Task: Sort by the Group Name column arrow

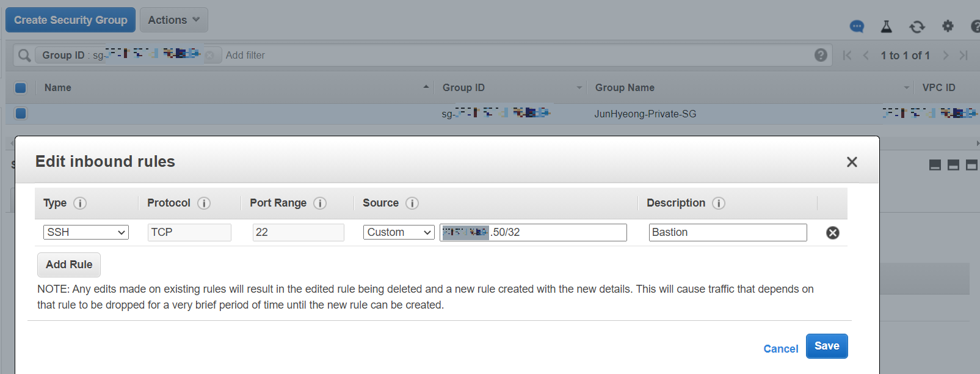Action: point(907,87)
